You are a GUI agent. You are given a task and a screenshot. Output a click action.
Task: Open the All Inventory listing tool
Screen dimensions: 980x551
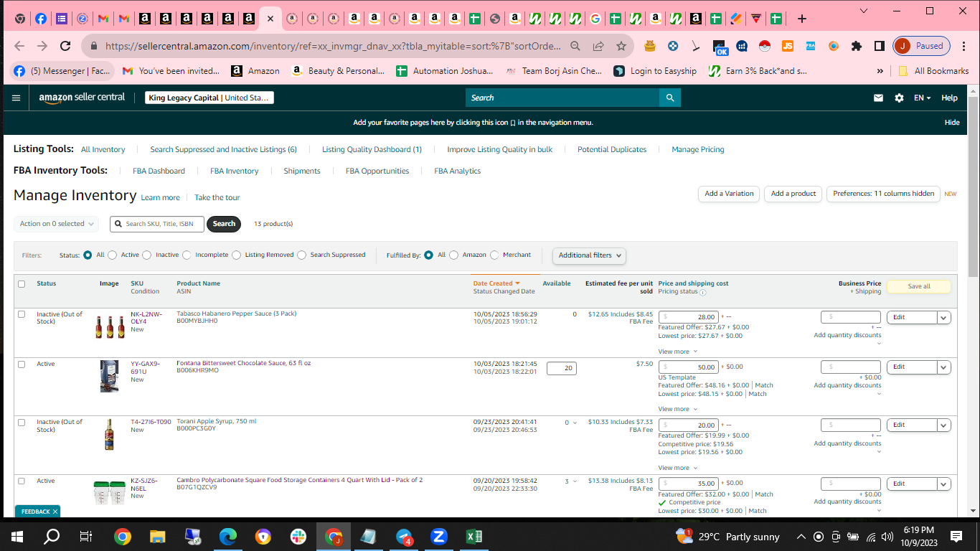pyautogui.click(x=103, y=149)
